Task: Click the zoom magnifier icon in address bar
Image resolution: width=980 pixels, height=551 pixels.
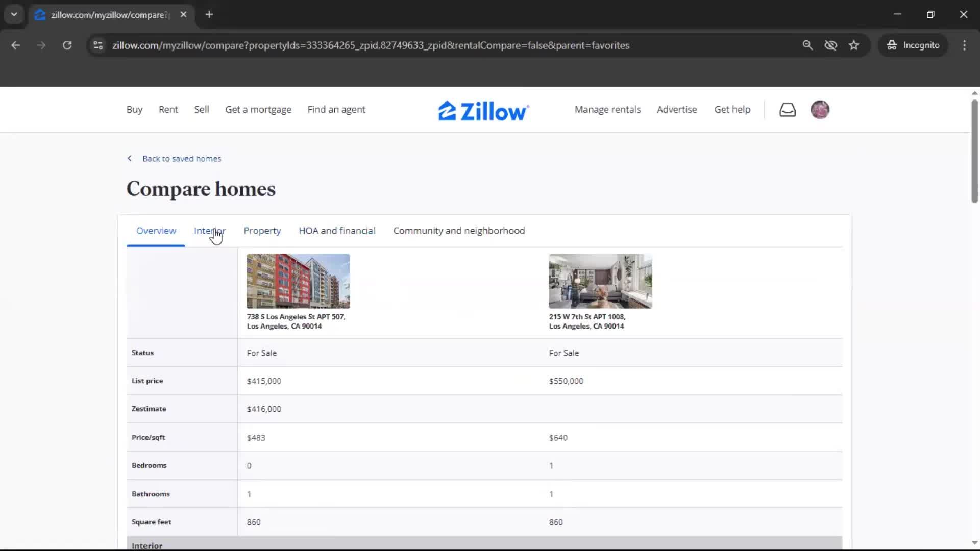Action: [x=807, y=45]
